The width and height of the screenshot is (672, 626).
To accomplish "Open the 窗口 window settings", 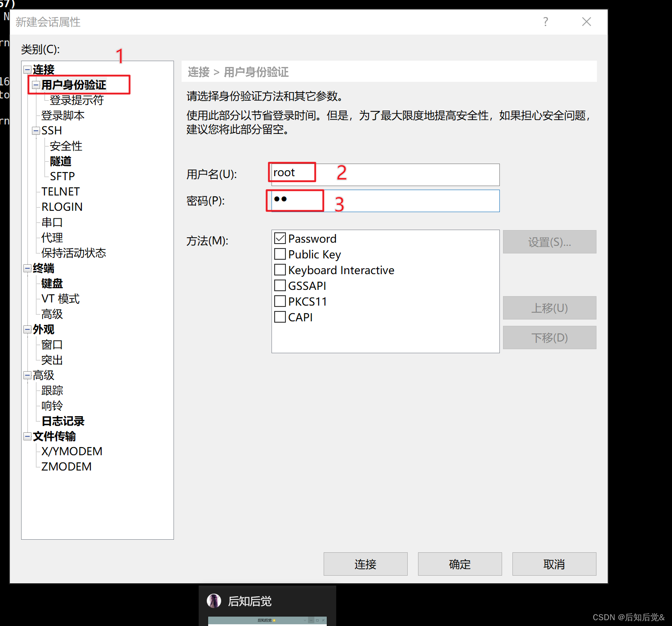I will (x=52, y=345).
